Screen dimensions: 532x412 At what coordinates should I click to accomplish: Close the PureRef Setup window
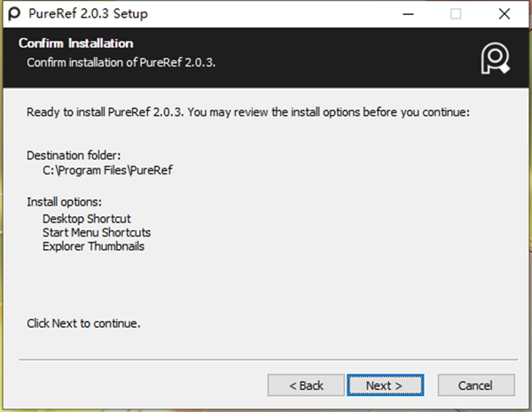(504, 14)
